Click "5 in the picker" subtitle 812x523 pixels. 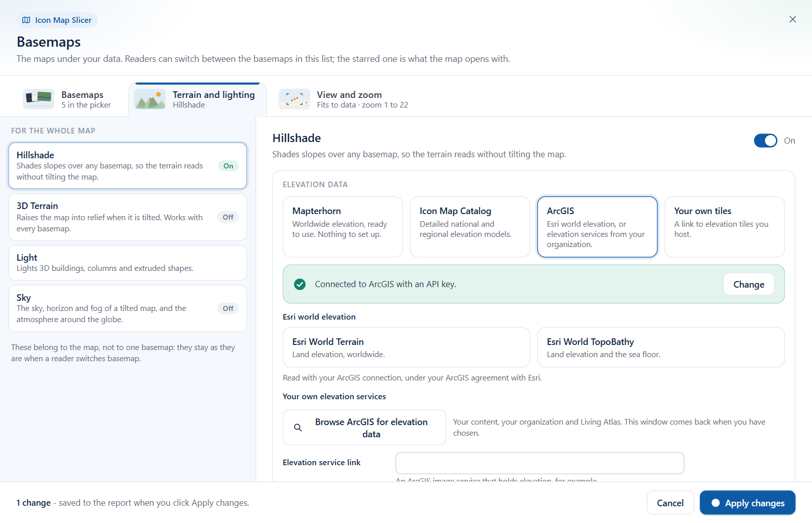pyautogui.click(x=86, y=105)
